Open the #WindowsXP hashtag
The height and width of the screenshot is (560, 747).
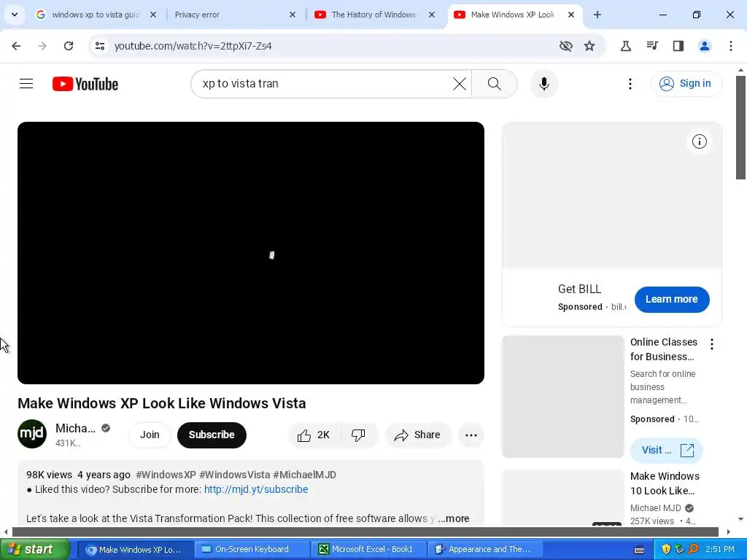(166, 475)
